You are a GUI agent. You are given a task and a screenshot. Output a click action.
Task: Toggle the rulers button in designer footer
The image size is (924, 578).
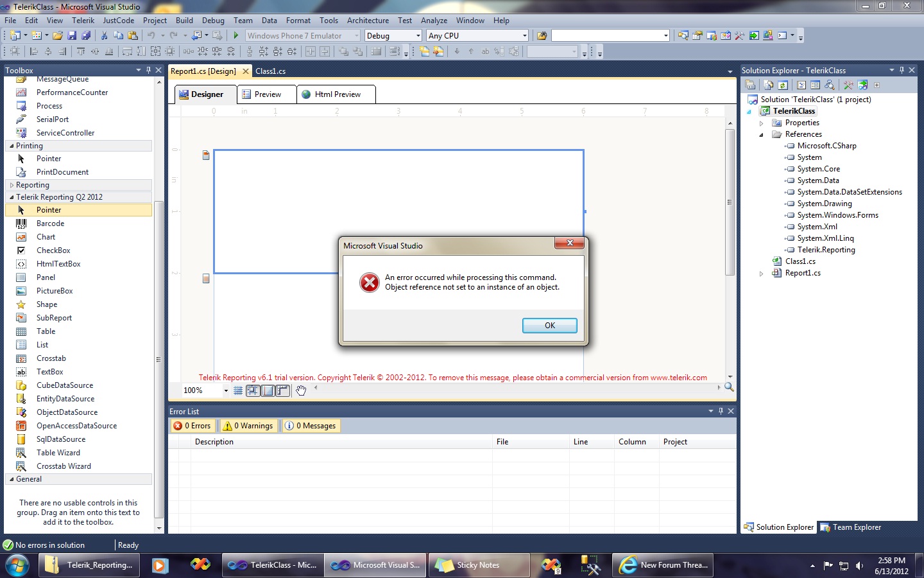[283, 390]
